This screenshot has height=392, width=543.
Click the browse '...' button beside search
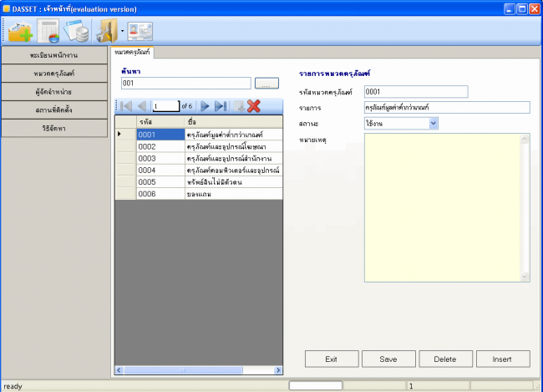pos(266,84)
